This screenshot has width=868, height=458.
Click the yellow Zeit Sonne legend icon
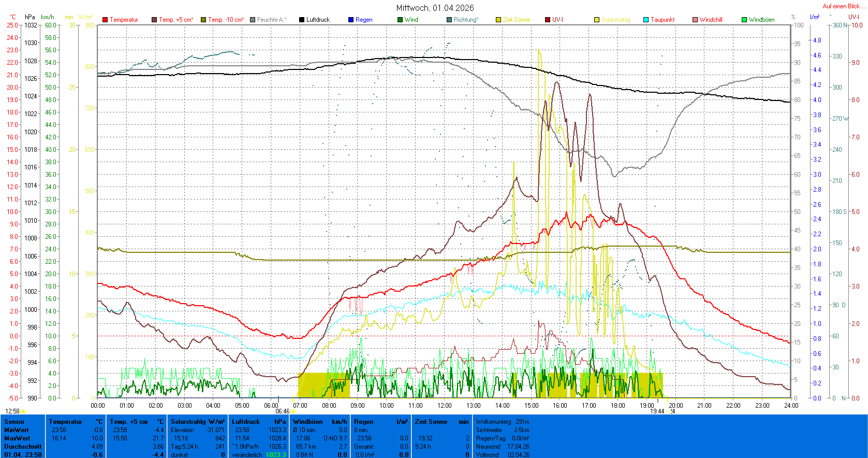[498, 20]
